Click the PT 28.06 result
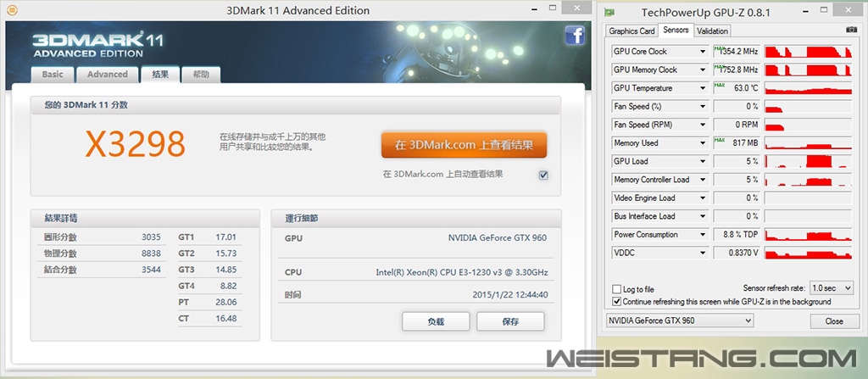Viewport: 868px width, 379px height. click(209, 303)
